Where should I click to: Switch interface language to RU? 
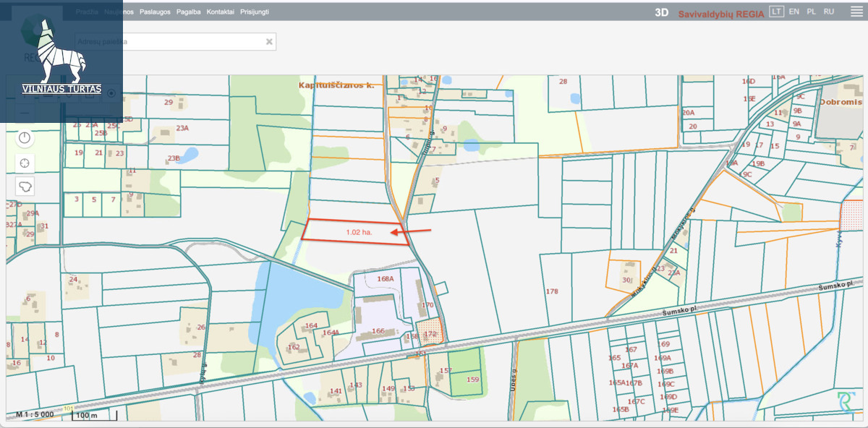829,12
